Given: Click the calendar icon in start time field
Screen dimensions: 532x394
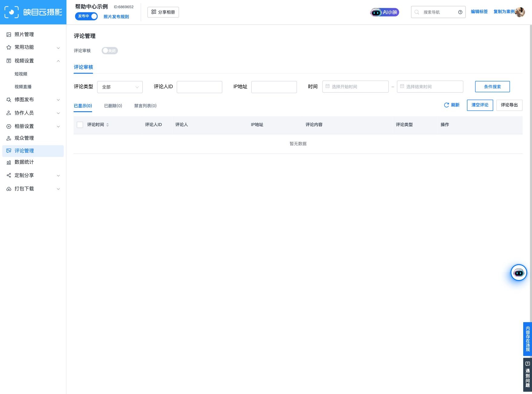Looking at the screenshot, I should (x=328, y=86).
